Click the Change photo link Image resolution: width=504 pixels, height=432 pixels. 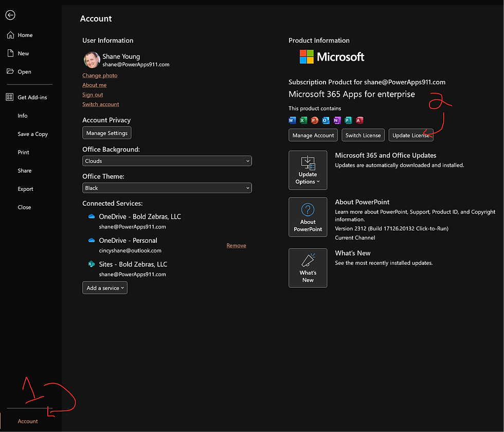pos(100,75)
